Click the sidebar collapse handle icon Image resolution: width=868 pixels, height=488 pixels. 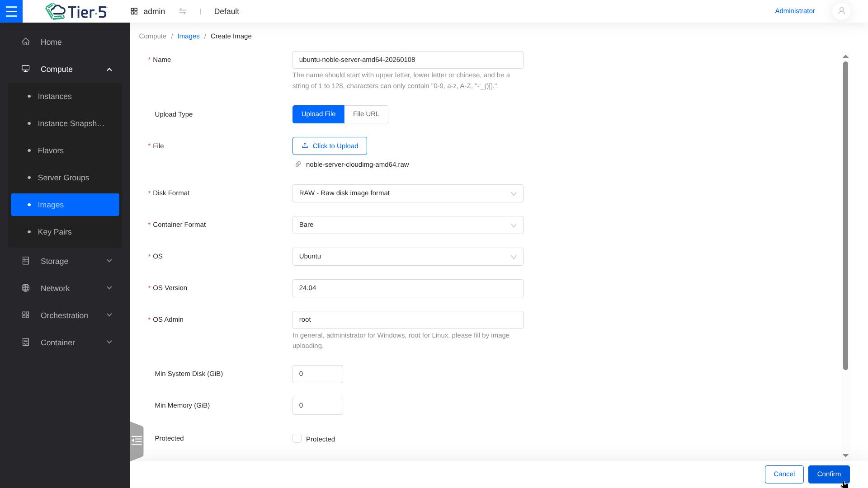[137, 441]
